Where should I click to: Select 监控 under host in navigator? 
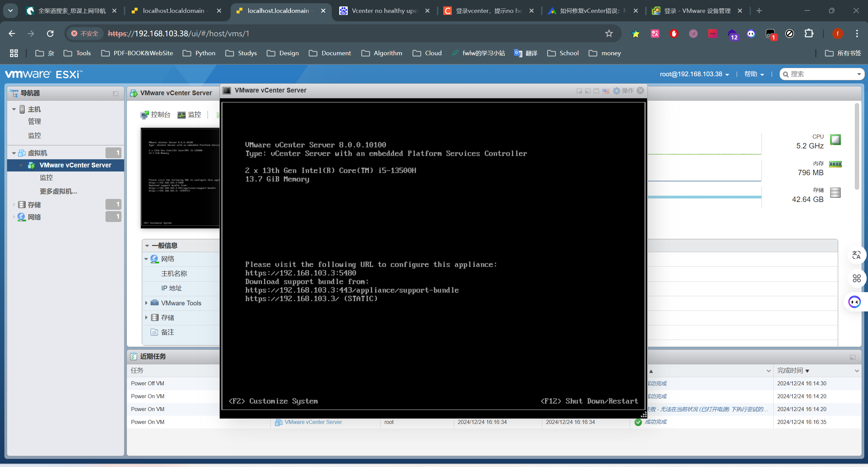click(34, 135)
